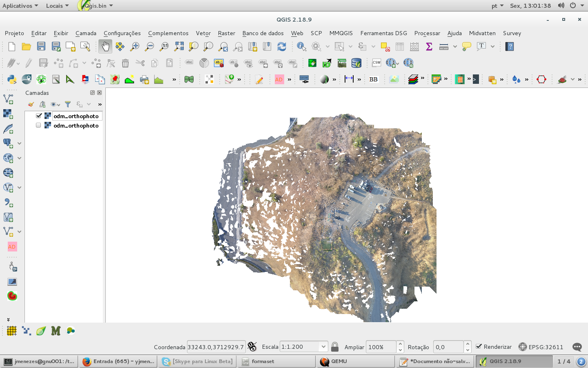Start the Measure Line tool
Screen dimensions: 588x368
point(443,46)
